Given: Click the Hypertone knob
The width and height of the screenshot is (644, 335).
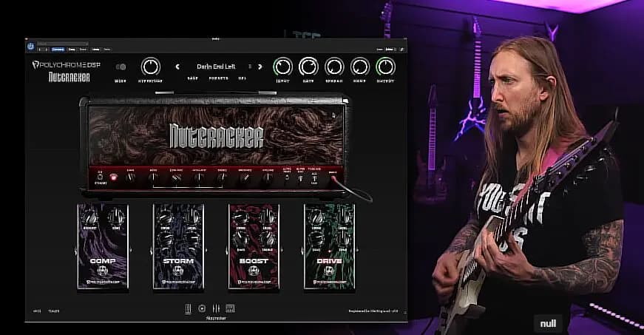Looking at the screenshot, I should [x=151, y=67].
